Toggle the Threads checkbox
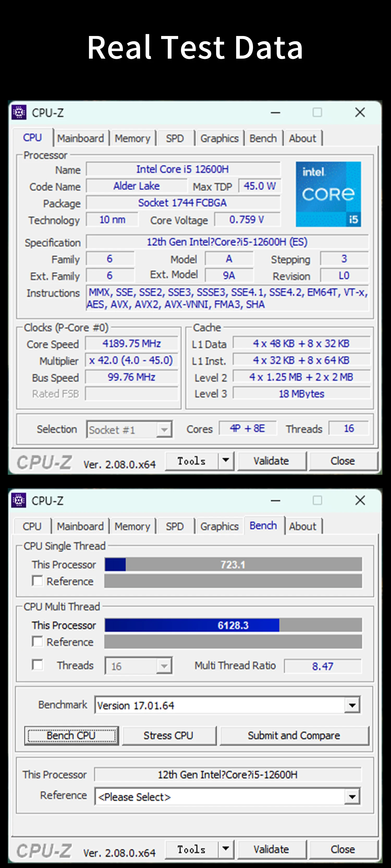391x868 pixels. (37, 665)
